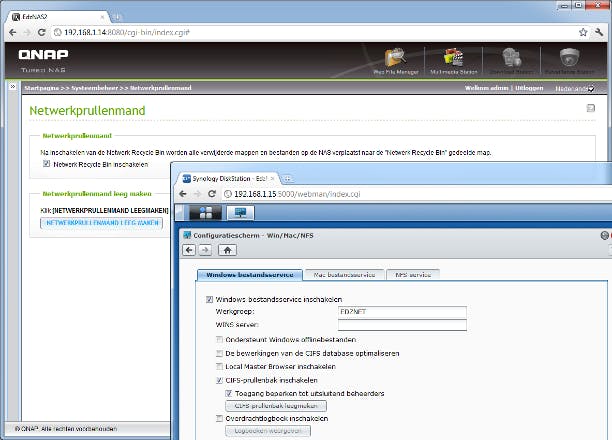Toggle CIFS-prullenbak inschakelen checkbox
Image resolution: width=612 pixels, height=440 pixels.
pos(219,380)
